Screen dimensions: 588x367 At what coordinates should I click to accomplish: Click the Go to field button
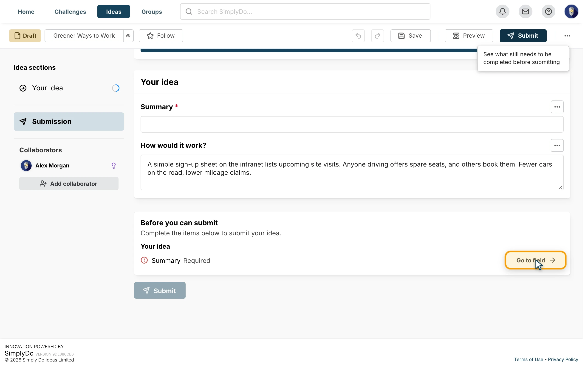(536, 260)
